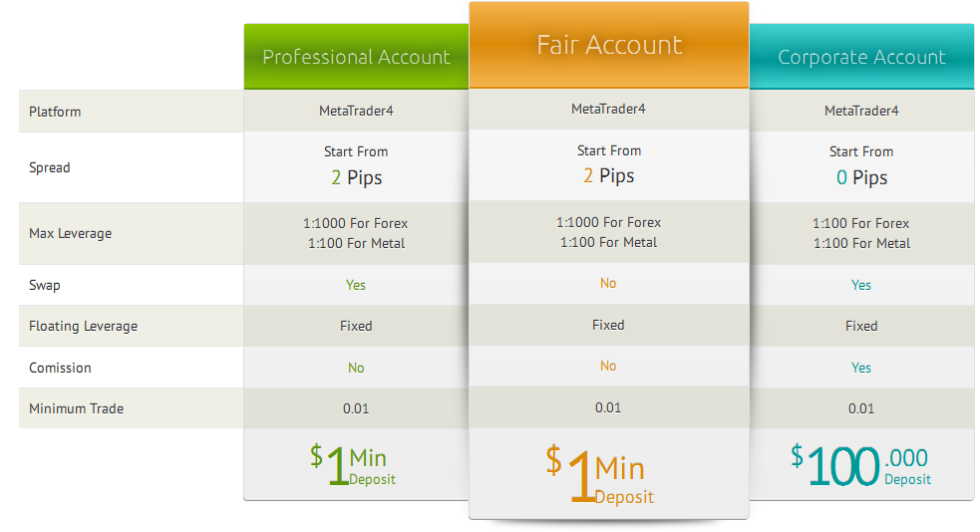Click '1:100 For Forex' in Corporate Account
980x532 pixels.
(860, 223)
